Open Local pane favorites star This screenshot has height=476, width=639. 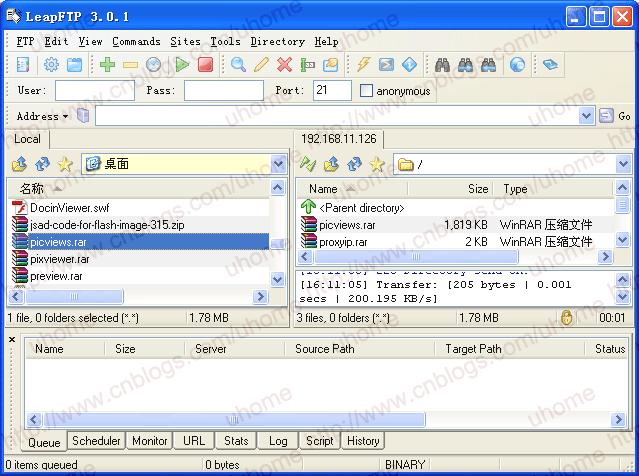coord(65,164)
